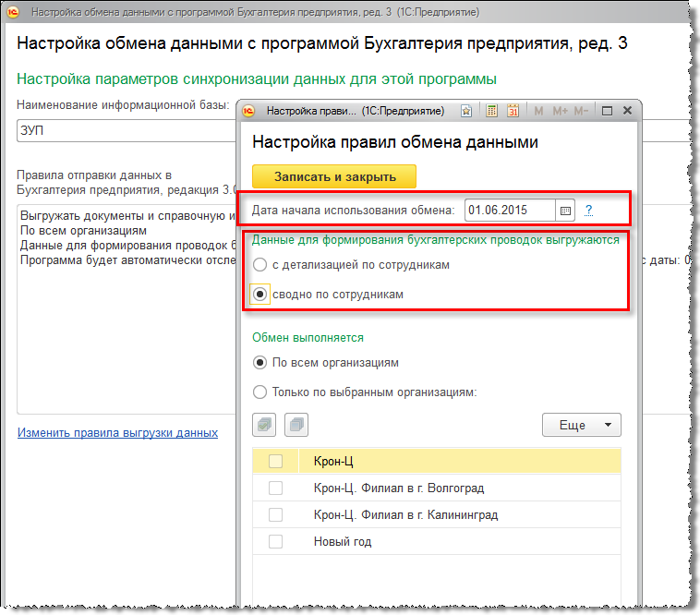Open the Еще dropdown menu

click(581, 425)
